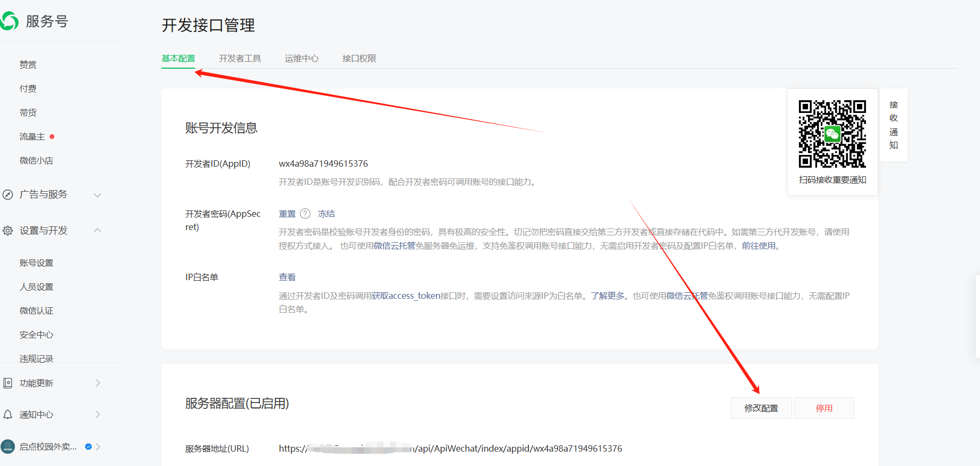This screenshot has width=980, height=466.
Task: Click the 冻结 link for AppSecret
Action: (x=326, y=214)
